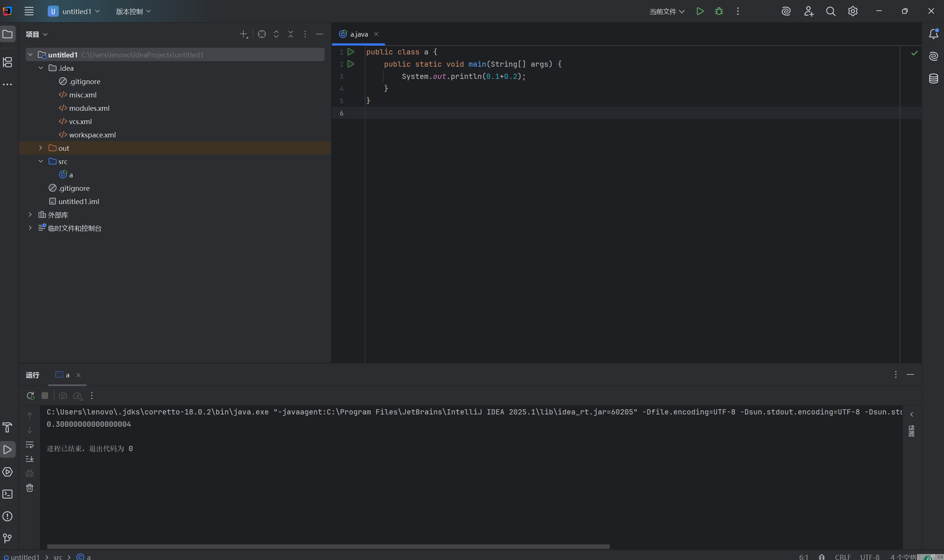
Task: Click the Select Opened File target icon
Action: (261, 34)
